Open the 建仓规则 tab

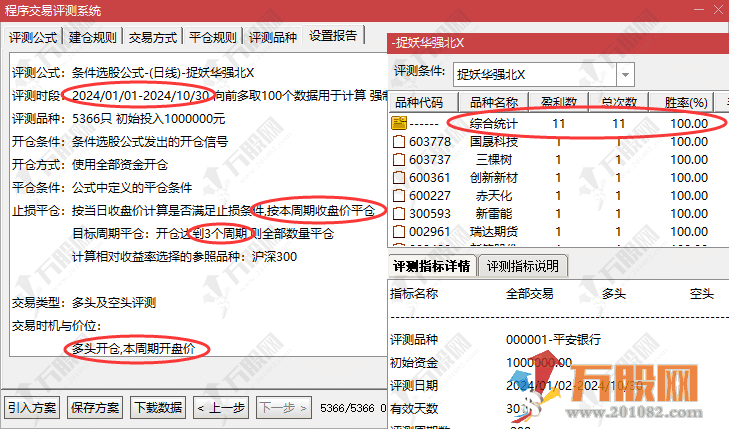[x=92, y=37]
